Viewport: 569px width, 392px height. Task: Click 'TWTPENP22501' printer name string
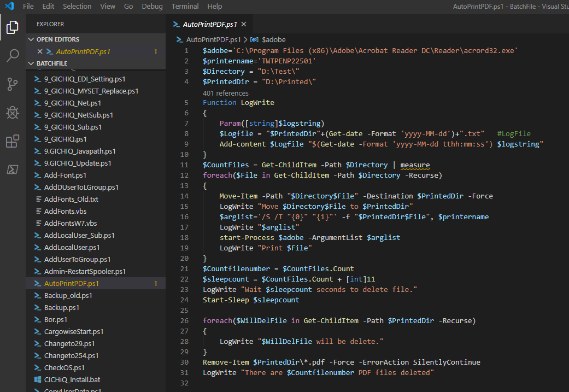click(x=286, y=61)
